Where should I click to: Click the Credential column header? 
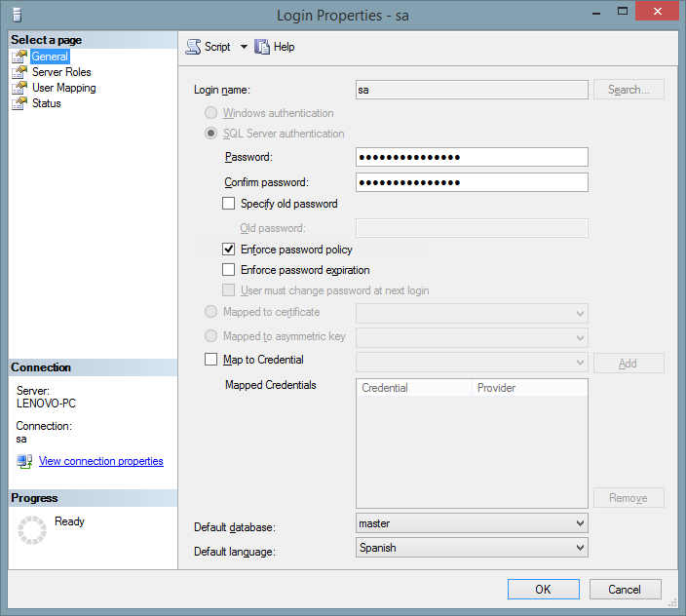click(414, 388)
